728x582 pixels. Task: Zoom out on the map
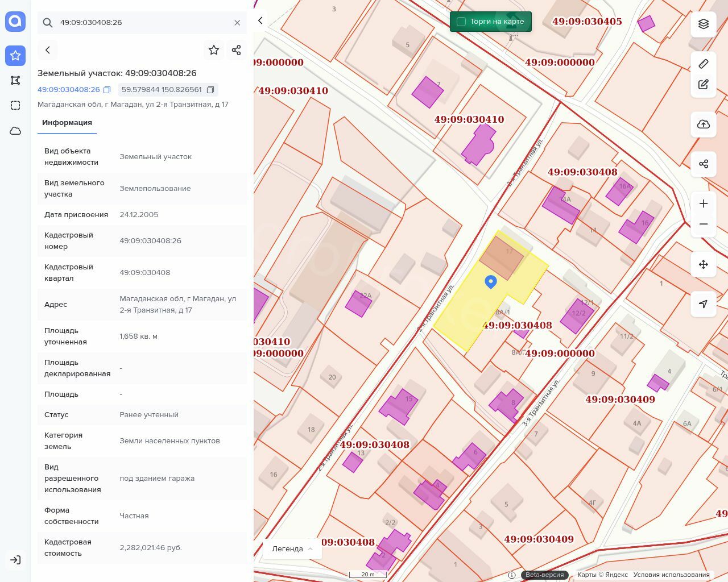coord(704,225)
